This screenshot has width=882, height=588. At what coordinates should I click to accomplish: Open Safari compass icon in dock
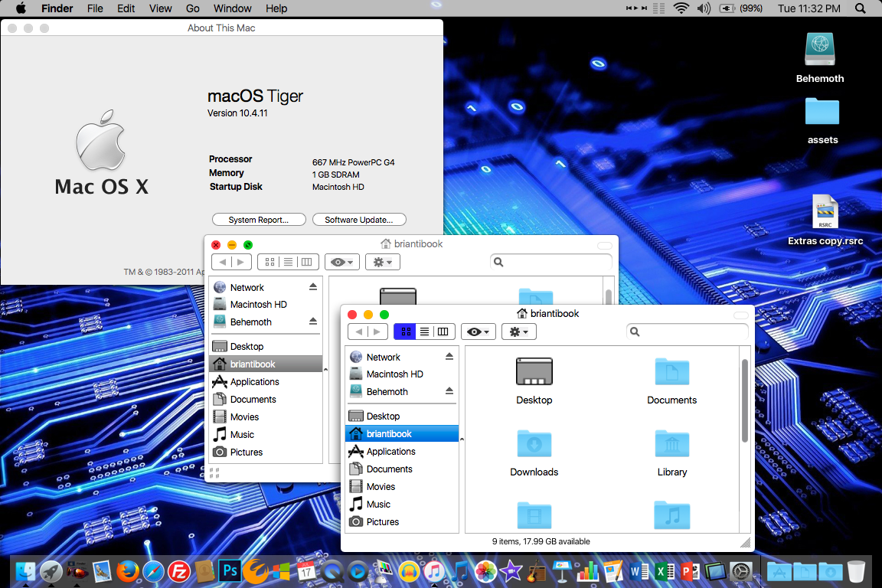pos(153,572)
